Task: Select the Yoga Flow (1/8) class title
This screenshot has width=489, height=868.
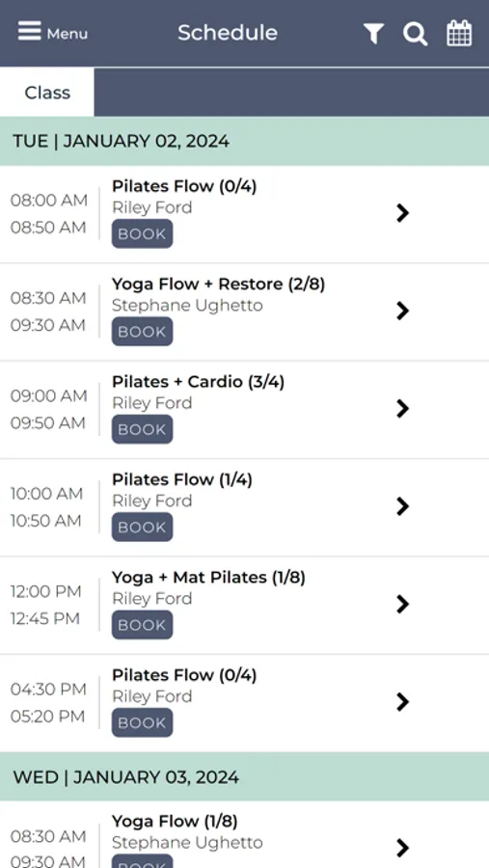Action: (175, 822)
